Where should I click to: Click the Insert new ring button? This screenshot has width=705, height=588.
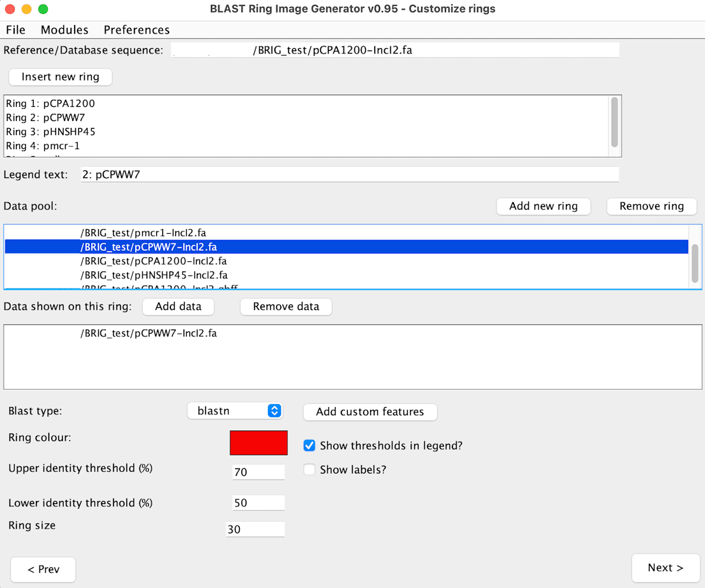click(61, 77)
